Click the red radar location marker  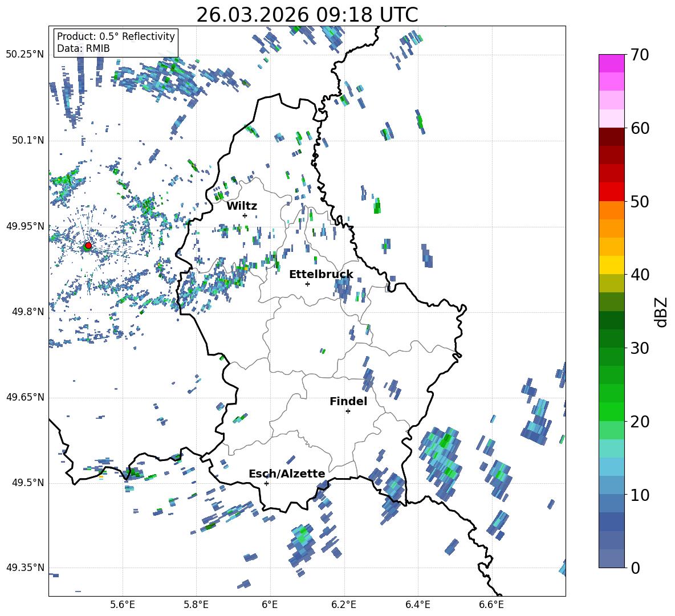(x=88, y=245)
